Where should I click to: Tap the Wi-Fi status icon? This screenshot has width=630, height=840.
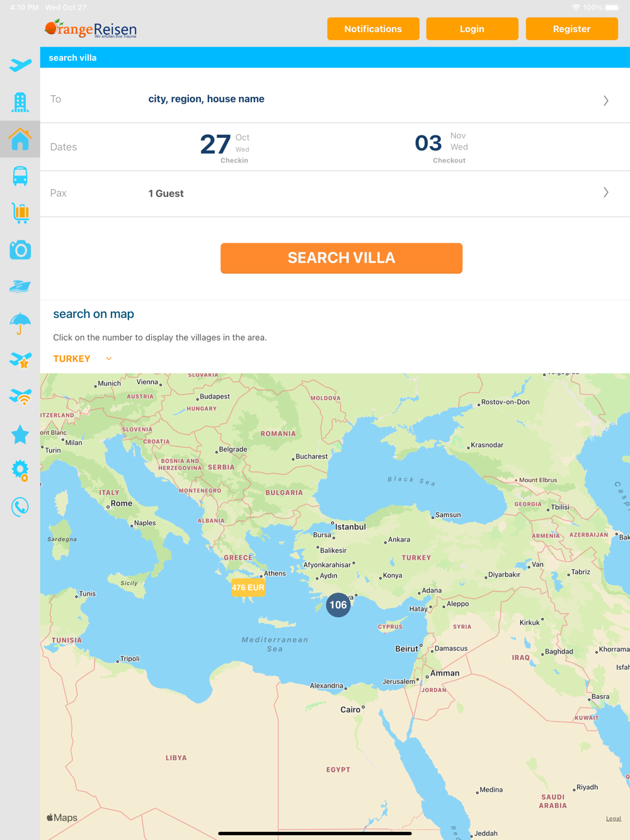point(576,8)
